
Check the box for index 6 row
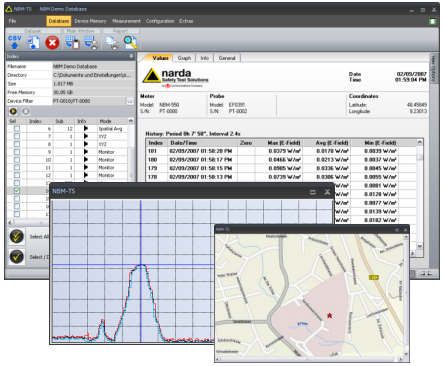coord(17,129)
